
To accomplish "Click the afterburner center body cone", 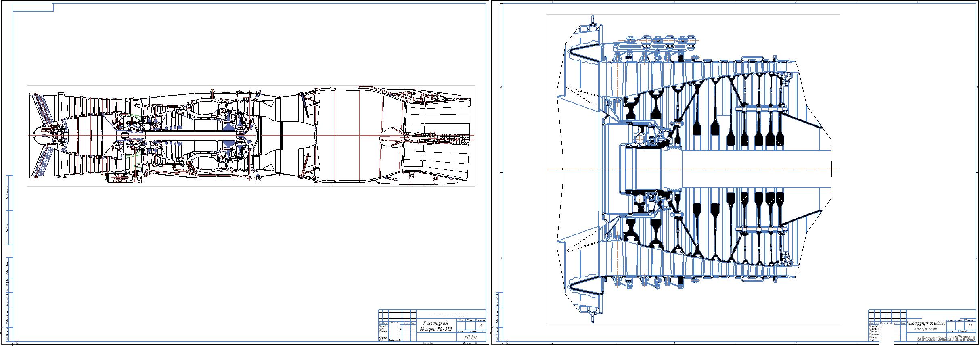I will pyautogui.click(x=389, y=135).
